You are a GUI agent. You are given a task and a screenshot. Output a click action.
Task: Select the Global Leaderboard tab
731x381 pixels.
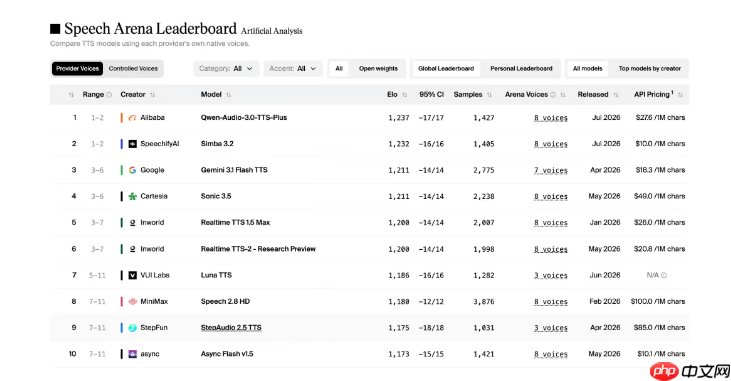[446, 69]
